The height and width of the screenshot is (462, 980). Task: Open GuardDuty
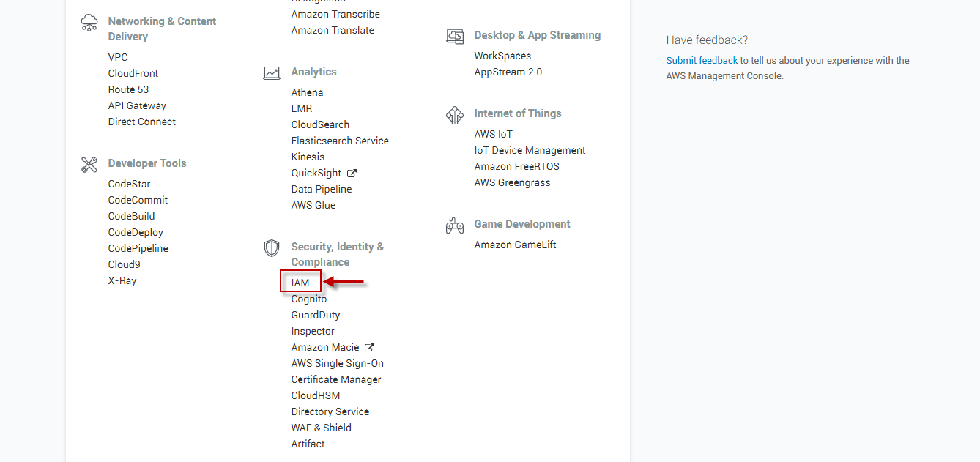tap(316, 315)
